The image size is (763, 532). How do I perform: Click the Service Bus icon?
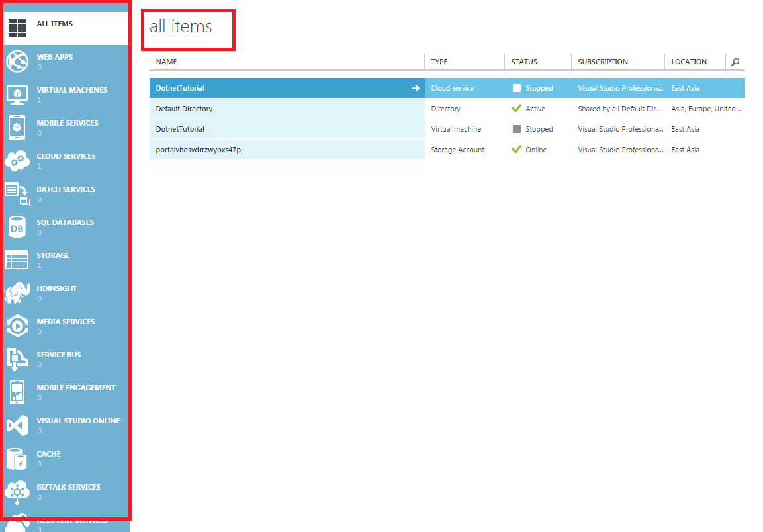coord(17,360)
